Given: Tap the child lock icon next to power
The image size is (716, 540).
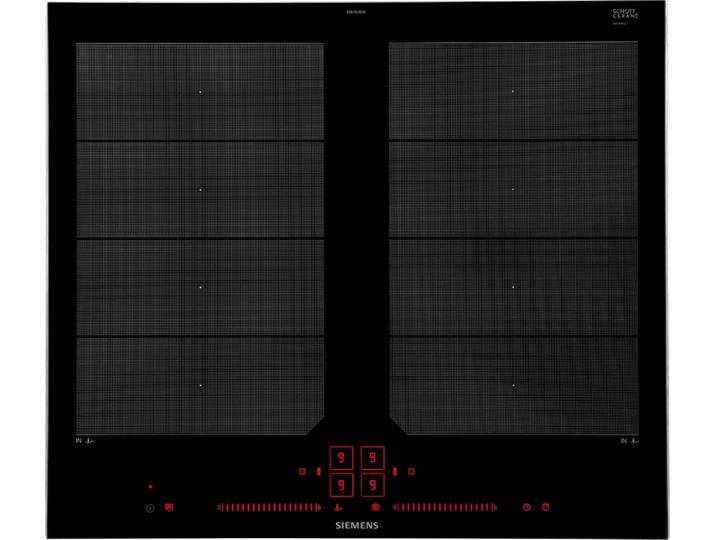Looking at the screenshot, I should coord(169,507).
